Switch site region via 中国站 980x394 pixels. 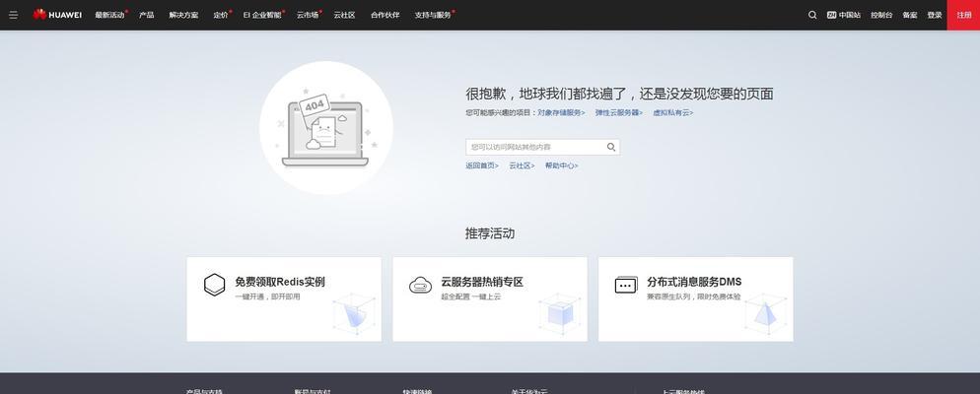click(x=843, y=15)
